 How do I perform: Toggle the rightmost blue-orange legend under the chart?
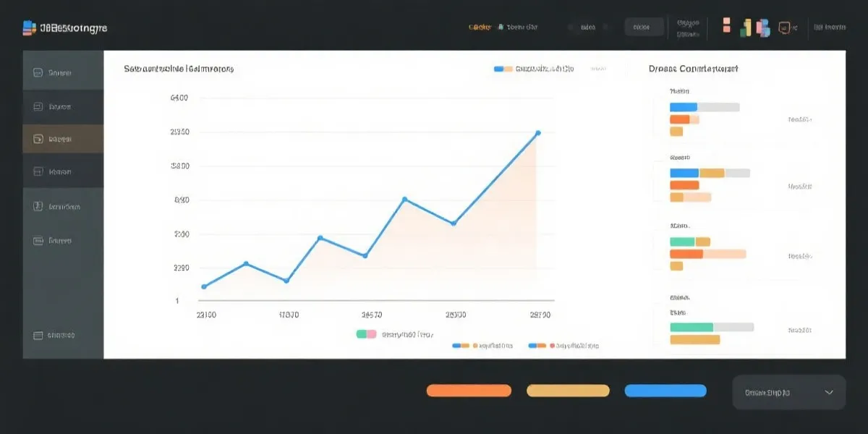click(537, 346)
